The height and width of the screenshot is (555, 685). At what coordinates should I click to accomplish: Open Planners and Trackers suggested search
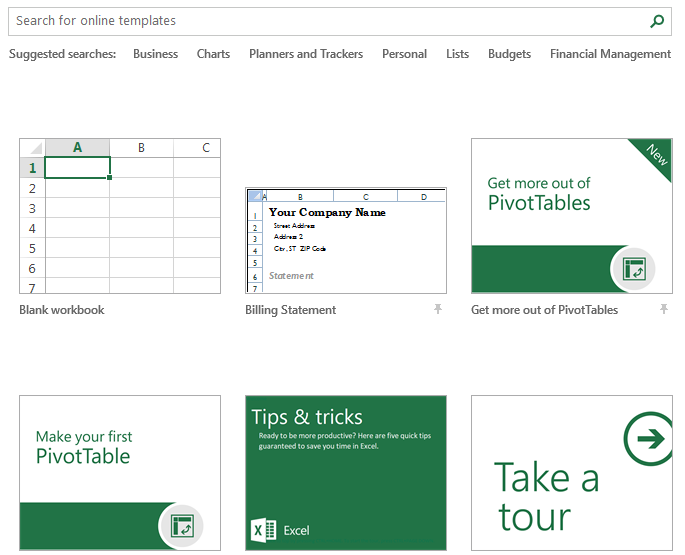click(306, 54)
